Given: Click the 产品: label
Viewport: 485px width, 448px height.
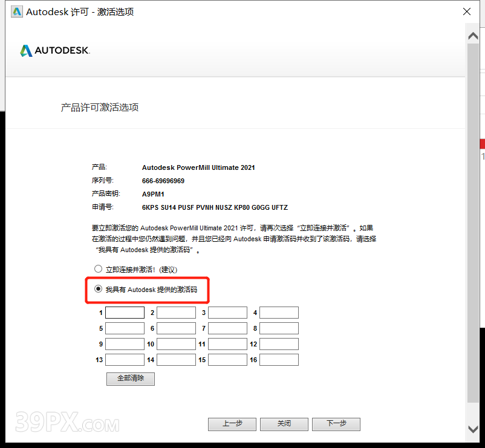Looking at the screenshot, I should tap(99, 167).
